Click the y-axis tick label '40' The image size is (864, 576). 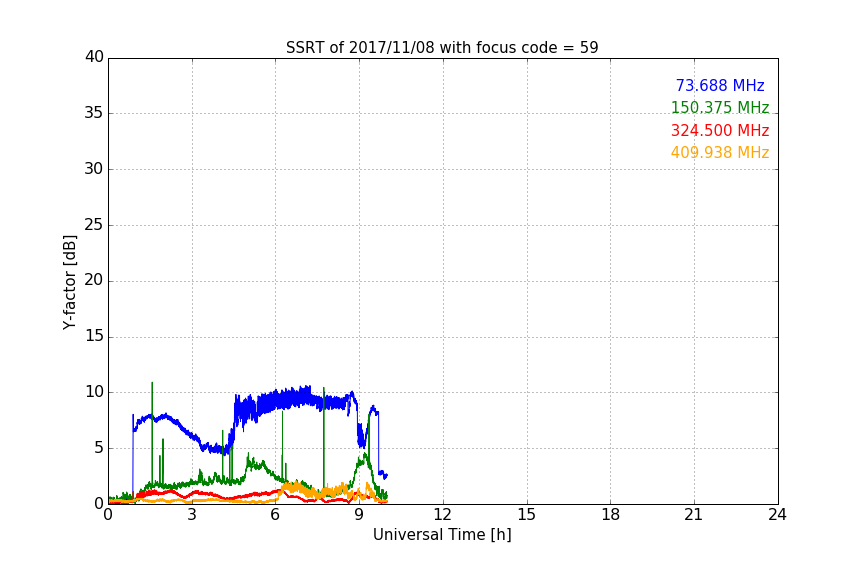(94, 57)
